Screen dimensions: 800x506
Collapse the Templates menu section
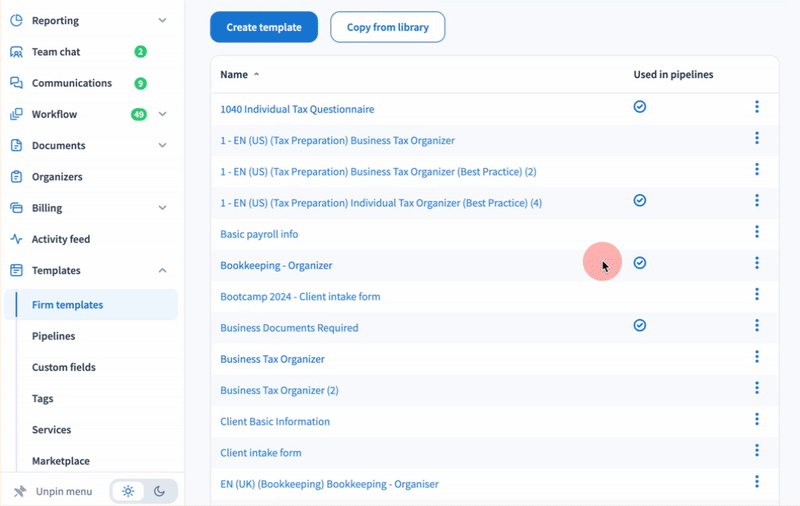point(163,271)
